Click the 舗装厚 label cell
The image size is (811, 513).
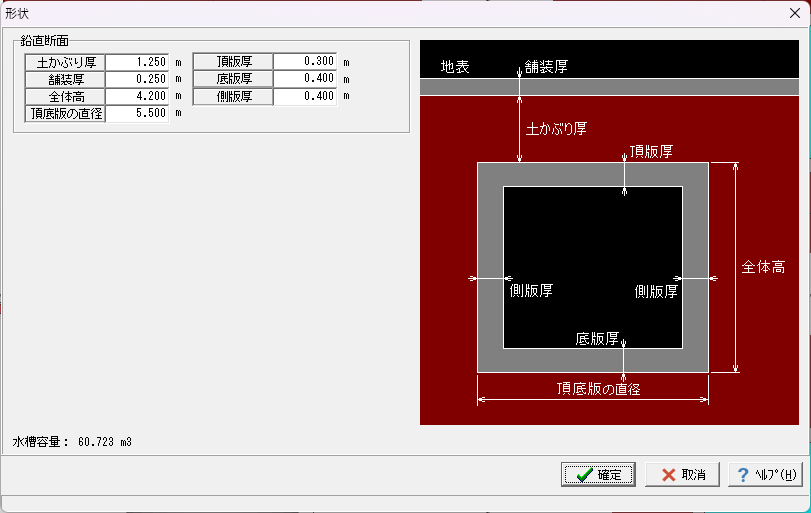[x=65, y=80]
